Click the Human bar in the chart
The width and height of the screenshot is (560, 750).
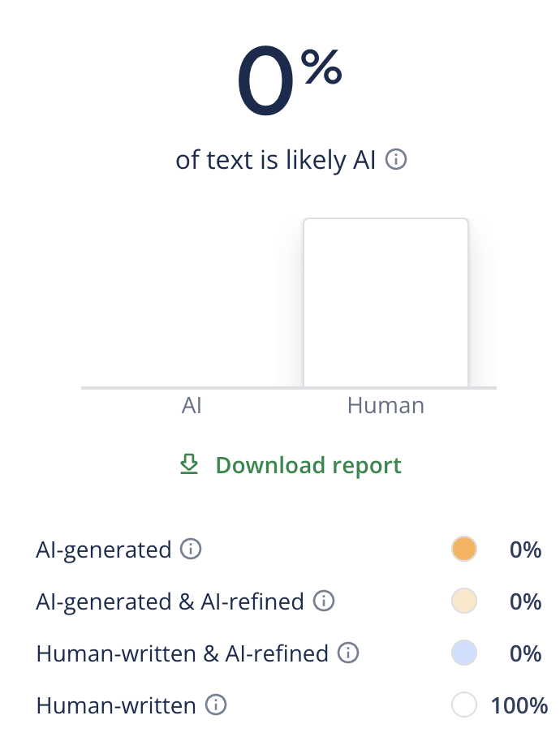pos(386,303)
